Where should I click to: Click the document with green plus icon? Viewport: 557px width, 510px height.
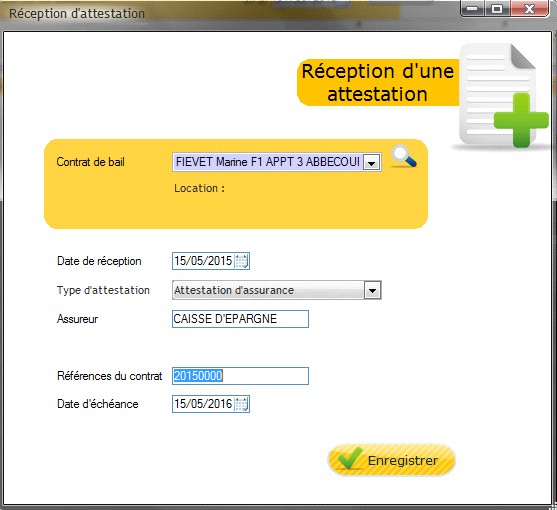pyautogui.click(x=501, y=96)
